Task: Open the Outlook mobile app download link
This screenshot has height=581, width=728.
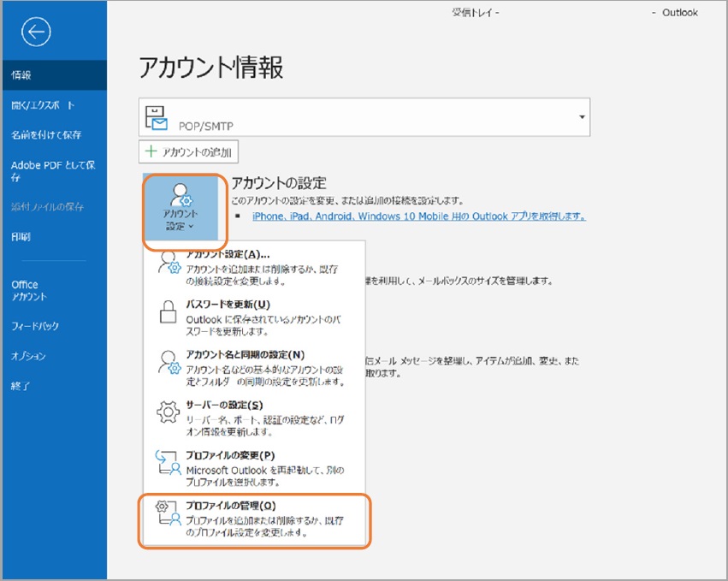Action: click(x=419, y=216)
